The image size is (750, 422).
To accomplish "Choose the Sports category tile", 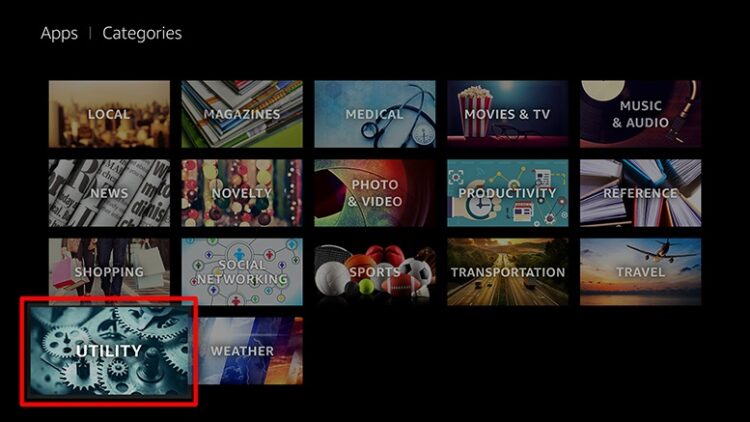I will pos(375,272).
